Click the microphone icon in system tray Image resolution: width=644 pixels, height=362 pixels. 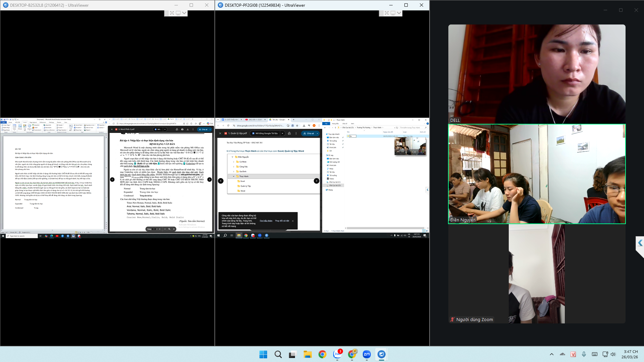pyautogui.click(x=584, y=354)
